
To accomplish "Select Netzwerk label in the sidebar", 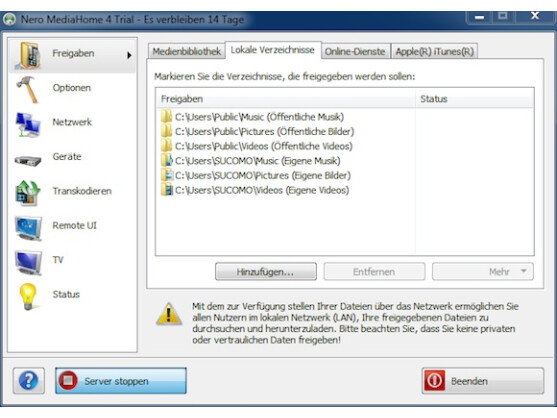I will [72, 122].
